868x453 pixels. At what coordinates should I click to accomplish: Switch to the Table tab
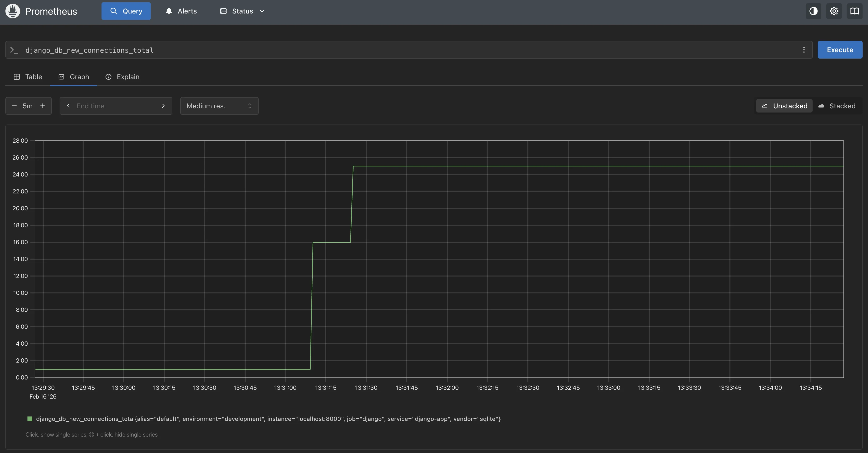pyautogui.click(x=28, y=77)
